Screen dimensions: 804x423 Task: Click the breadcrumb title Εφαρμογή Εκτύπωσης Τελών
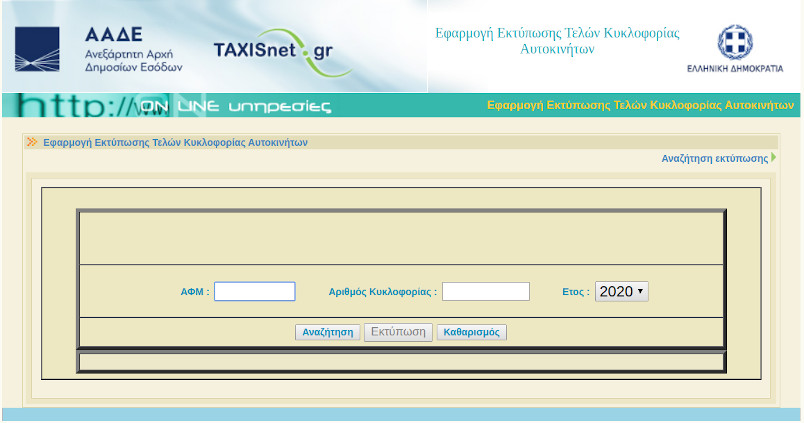coord(175,142)
